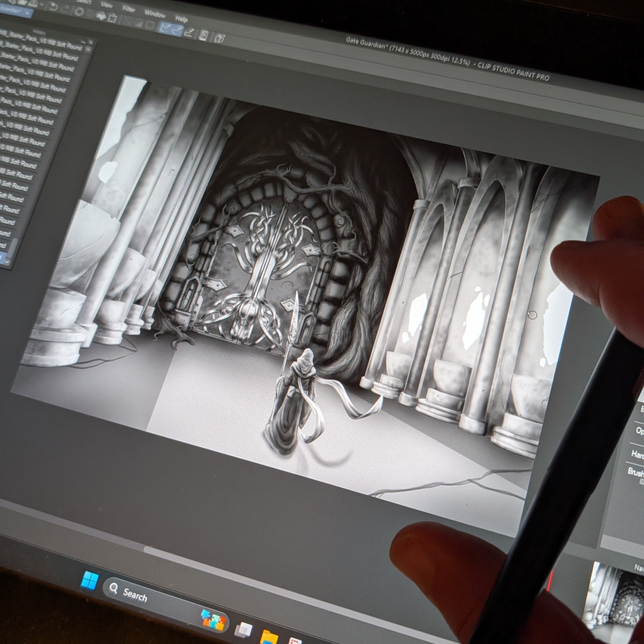This screenshot has width=644, height=644.
Task: Open the Help menu
Action: coord(182,19)
